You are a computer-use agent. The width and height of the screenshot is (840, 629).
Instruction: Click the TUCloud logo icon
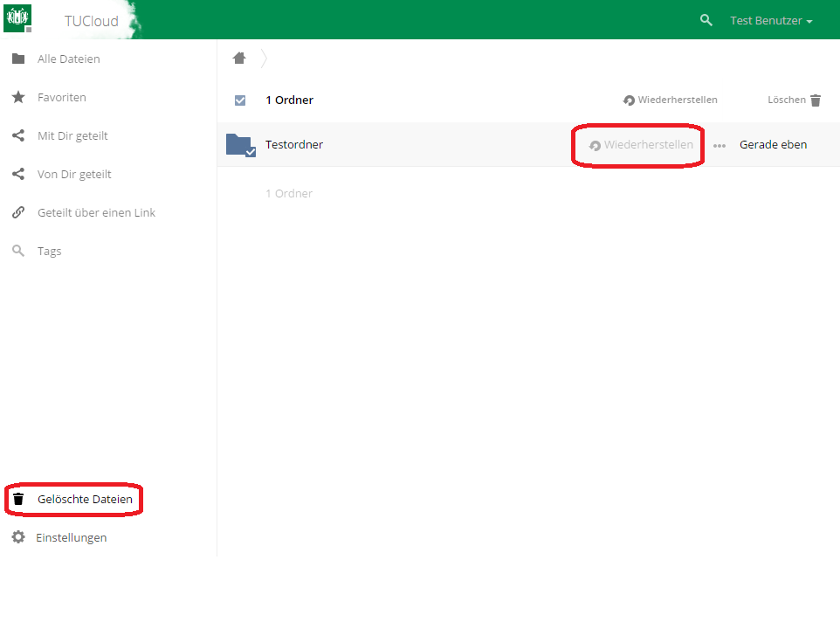point(17,18)
